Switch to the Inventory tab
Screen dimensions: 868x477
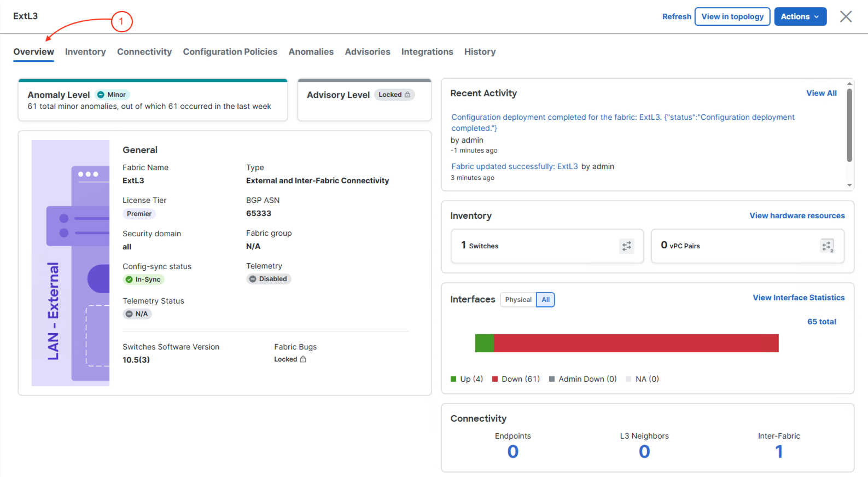coord(85,52)
